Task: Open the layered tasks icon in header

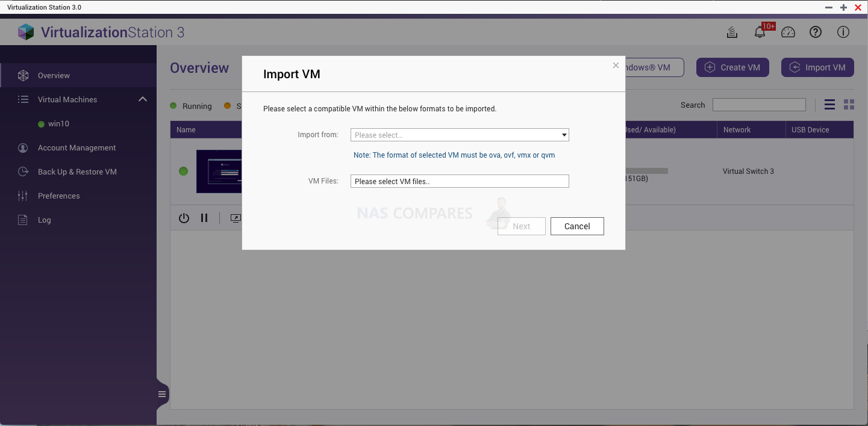Action: point(732,32)
